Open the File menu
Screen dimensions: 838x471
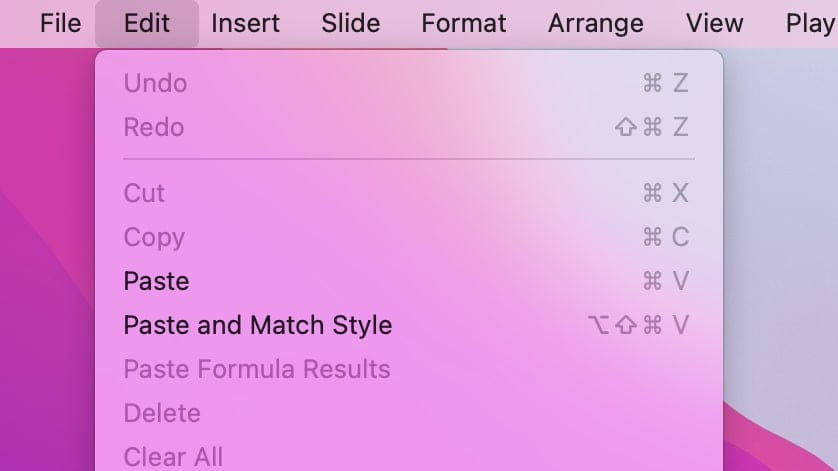click(x=60, y=24)
